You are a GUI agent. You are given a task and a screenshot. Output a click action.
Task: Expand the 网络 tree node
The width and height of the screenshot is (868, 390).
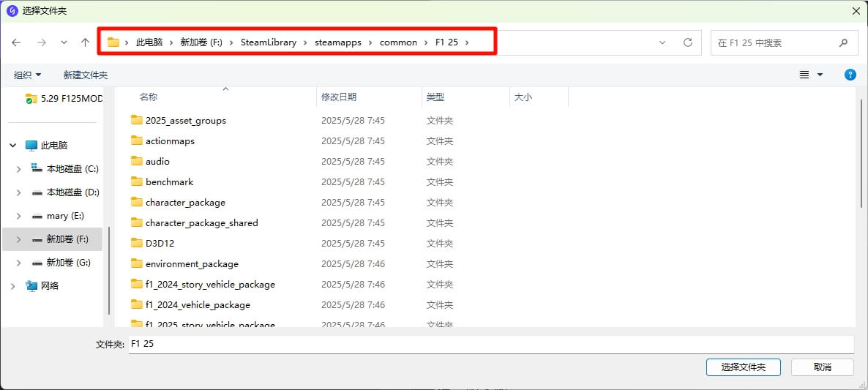[13, 286]
